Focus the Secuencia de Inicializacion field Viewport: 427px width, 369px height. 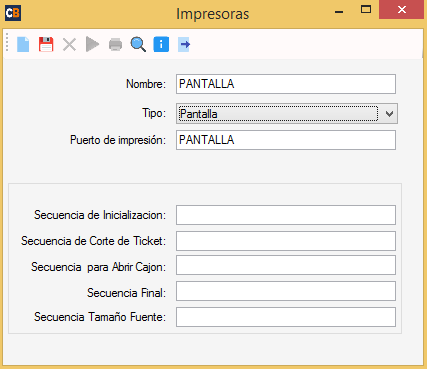[286, 215]
